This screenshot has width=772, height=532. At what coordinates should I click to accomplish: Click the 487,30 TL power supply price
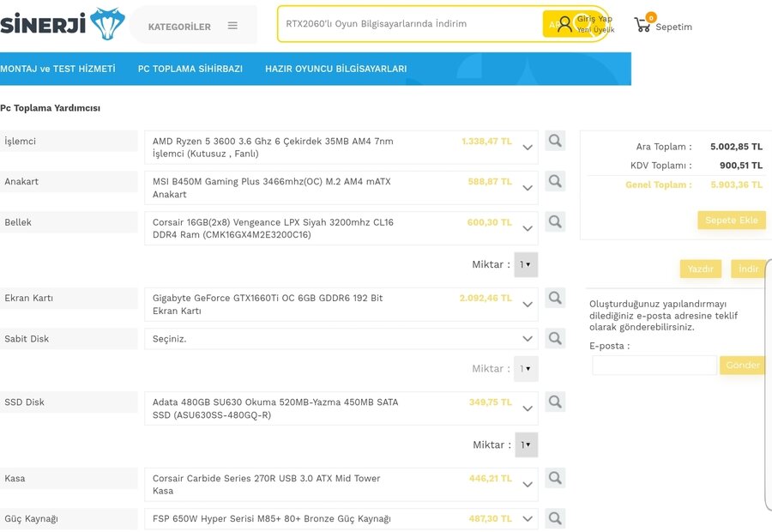pos(491,518)
